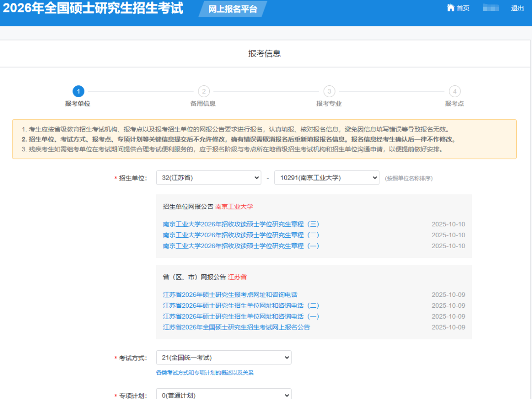
Task: Click notice line 3 about 残疾考生
Action: (233, 149)
